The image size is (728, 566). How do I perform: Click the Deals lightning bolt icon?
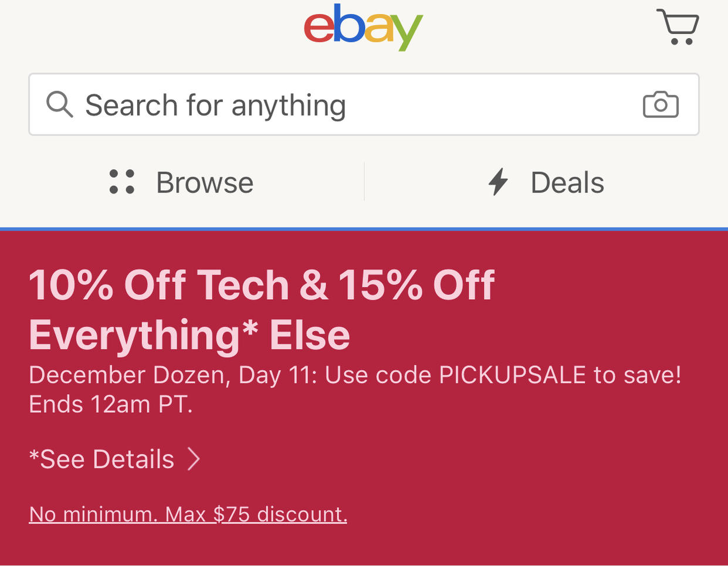[x=498, y=182]
